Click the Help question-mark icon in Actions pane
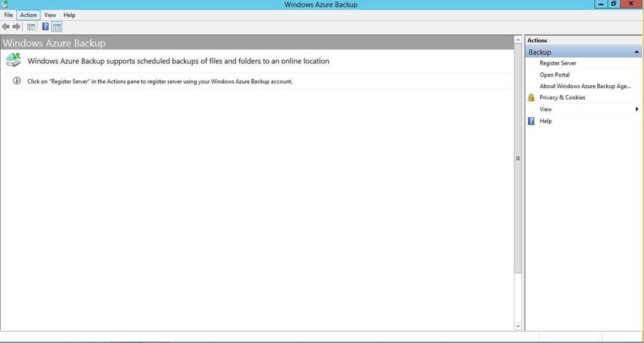The width and height of the screenshot is (644, 343). (531, 121)
